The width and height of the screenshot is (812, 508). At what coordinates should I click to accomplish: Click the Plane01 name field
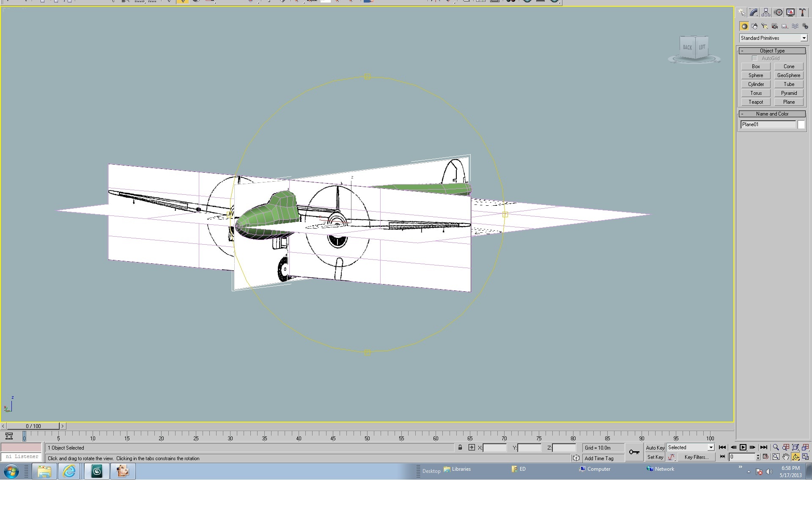768,124
